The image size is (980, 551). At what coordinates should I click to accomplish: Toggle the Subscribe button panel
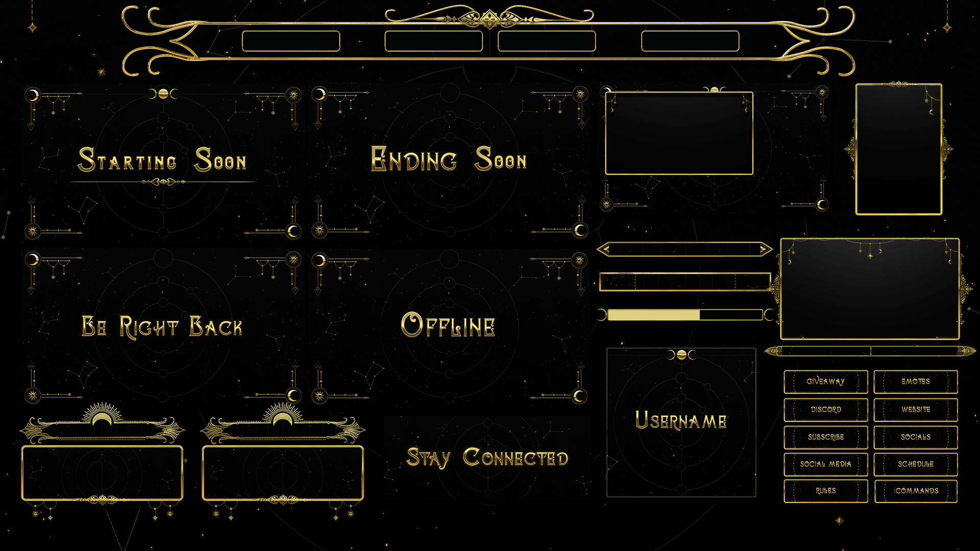pos(822,441)
